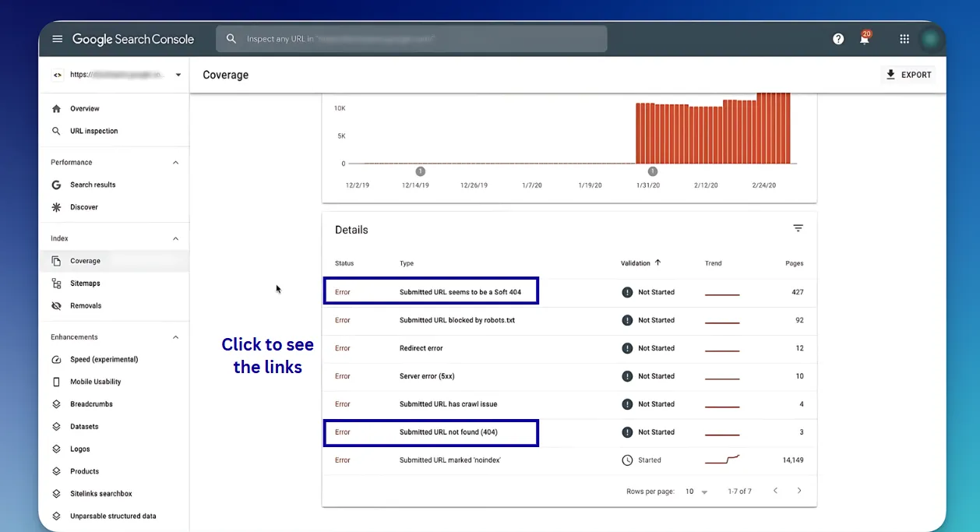980x532 pixels.
Task: Click the 12/14/19 chart annotation marker
Action: tap(420, 171)
